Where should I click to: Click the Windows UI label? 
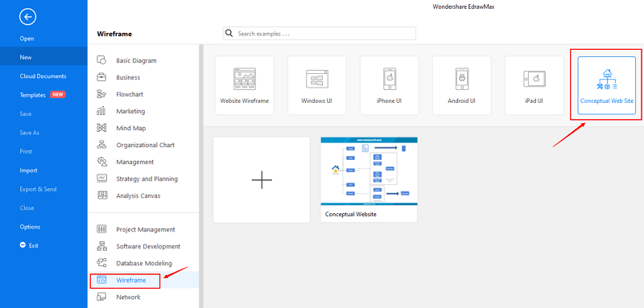[316, 101]
